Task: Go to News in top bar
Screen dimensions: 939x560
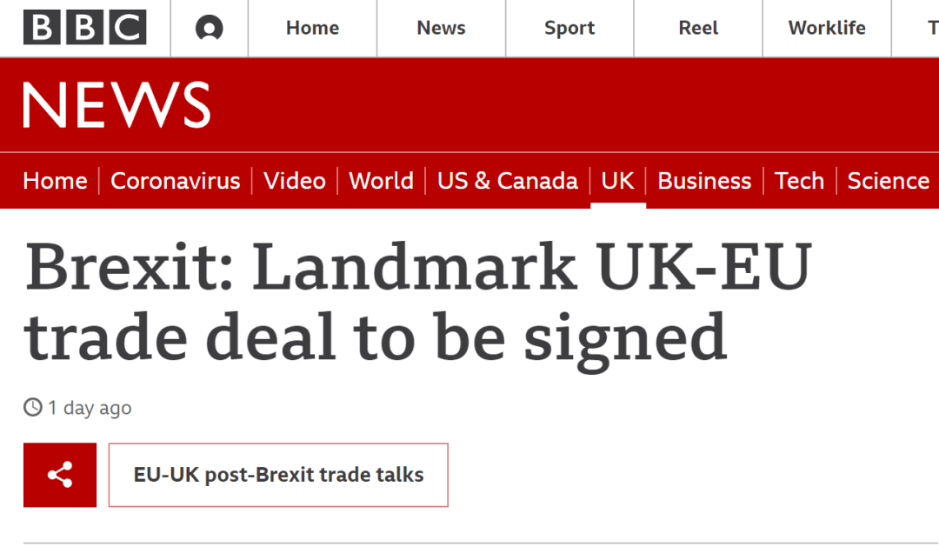Action: click(441, 28)
